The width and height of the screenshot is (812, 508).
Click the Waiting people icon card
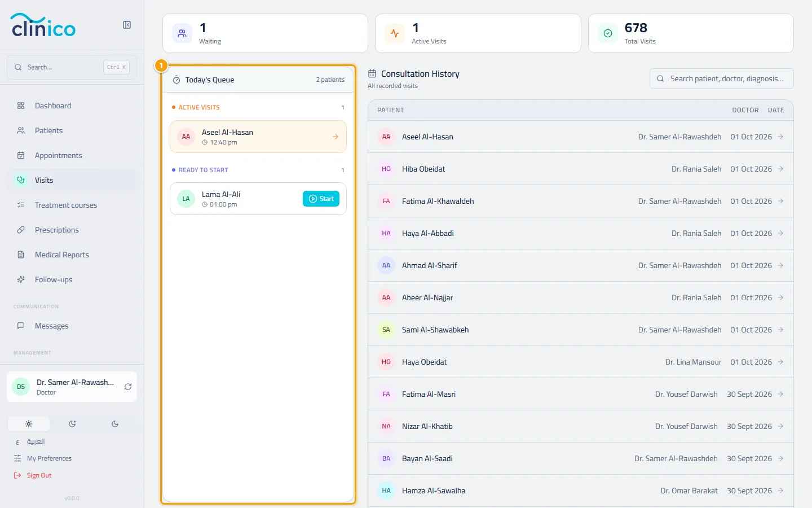(x=182, y=33)
